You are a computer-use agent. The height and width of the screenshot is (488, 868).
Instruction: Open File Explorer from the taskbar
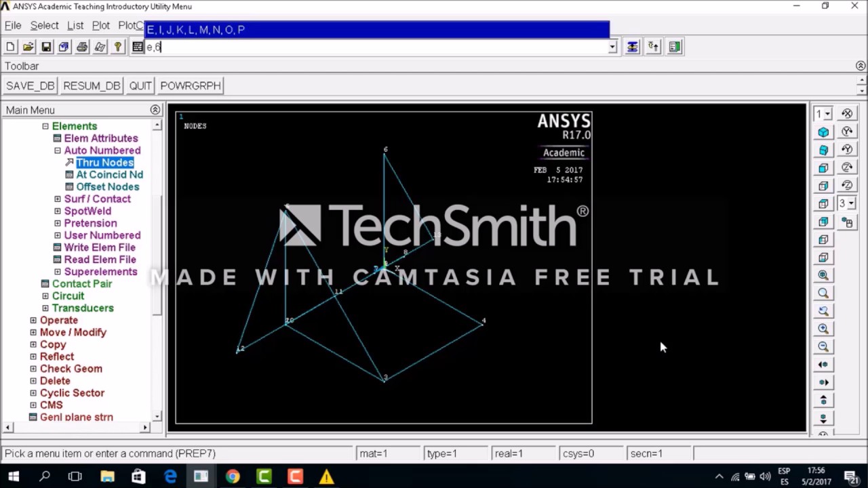click(x=107, y=476)
